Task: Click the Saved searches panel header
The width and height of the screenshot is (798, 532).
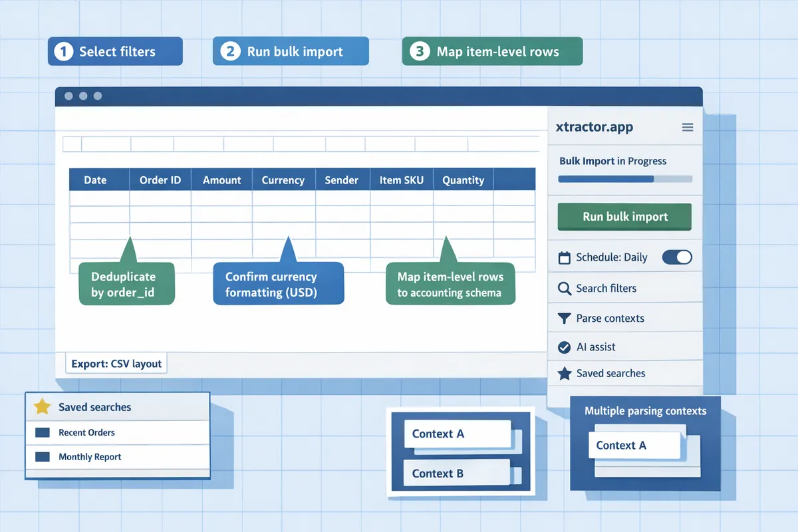Action: click(118, 407)
